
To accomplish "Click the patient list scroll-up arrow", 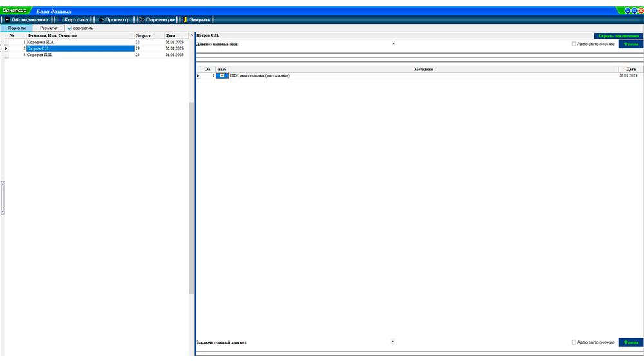I will (x=191, y=35).
